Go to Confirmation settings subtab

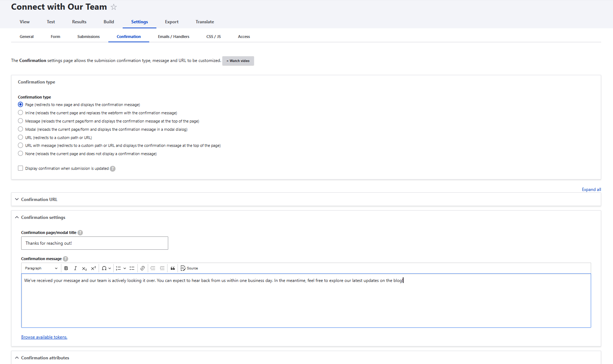129,37
